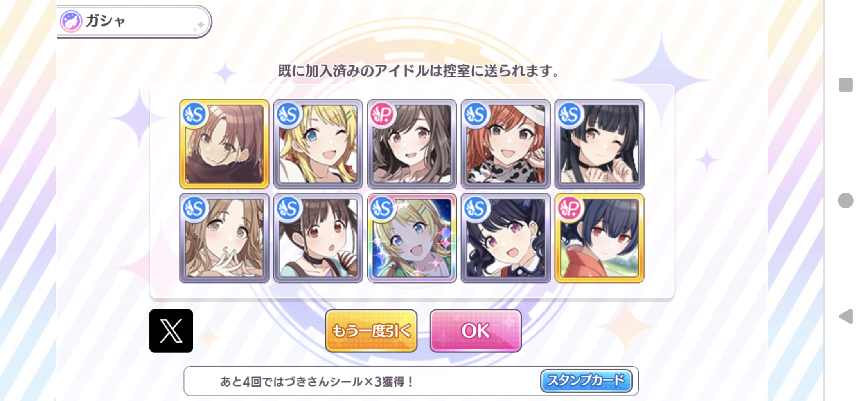
Task: Select the winking blonde idol card
Action: click(318, 144)
